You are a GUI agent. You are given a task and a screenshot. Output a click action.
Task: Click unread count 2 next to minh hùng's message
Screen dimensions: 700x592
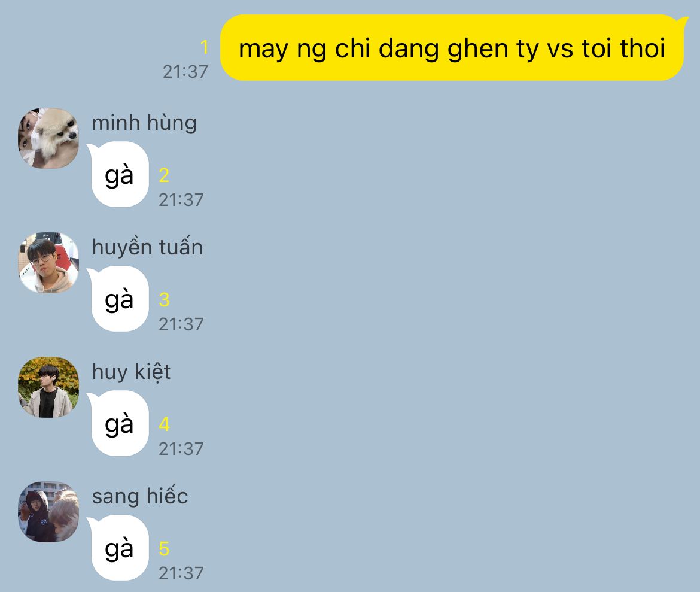pyautogui.click(x=164, y=175)
